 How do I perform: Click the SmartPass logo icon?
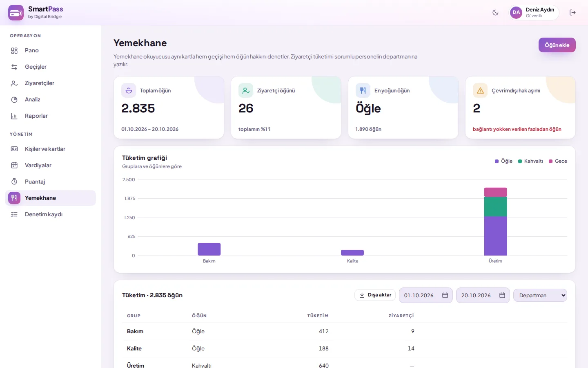pos(16,13)
